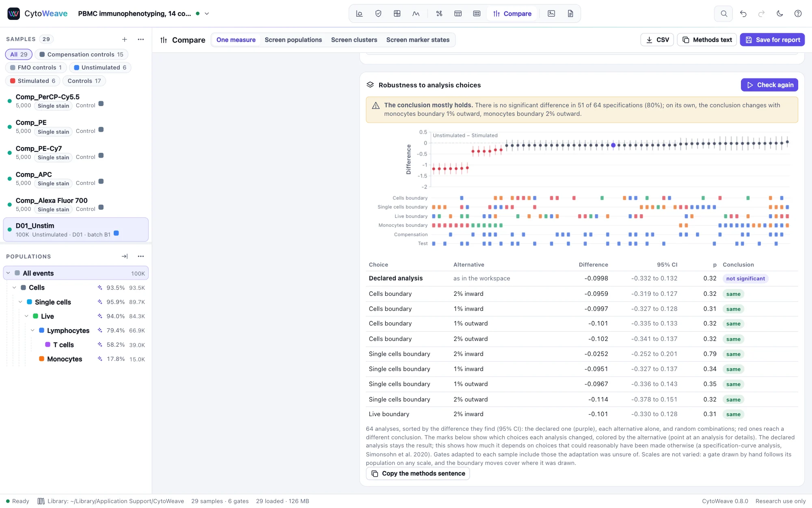The width and height of the screenshot is (812, 508).
Task: Open the plate layout view icon
Action: 477,13
